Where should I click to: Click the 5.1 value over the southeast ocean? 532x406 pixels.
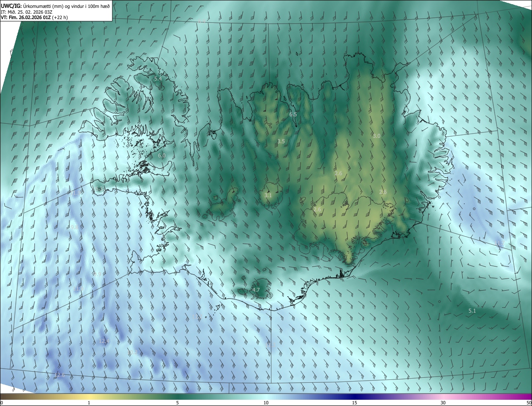[472, 311]
